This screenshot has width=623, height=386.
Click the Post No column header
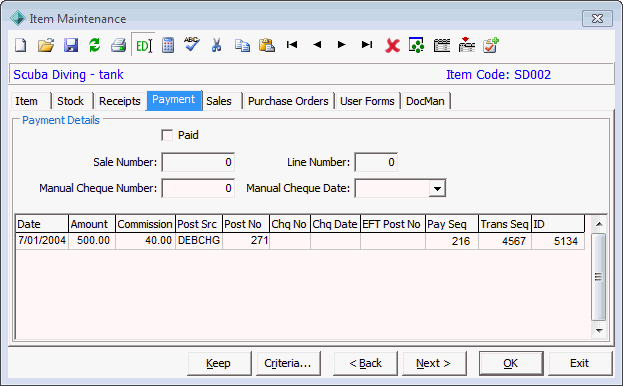point(246,224)
